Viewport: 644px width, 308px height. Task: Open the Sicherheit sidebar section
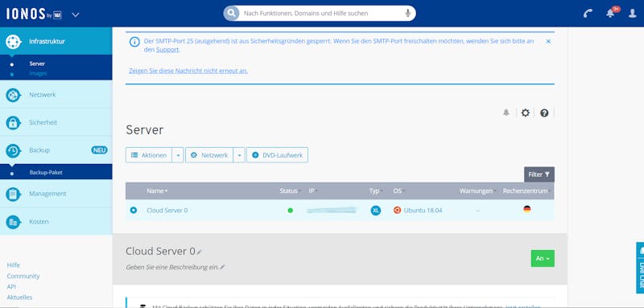56,122
